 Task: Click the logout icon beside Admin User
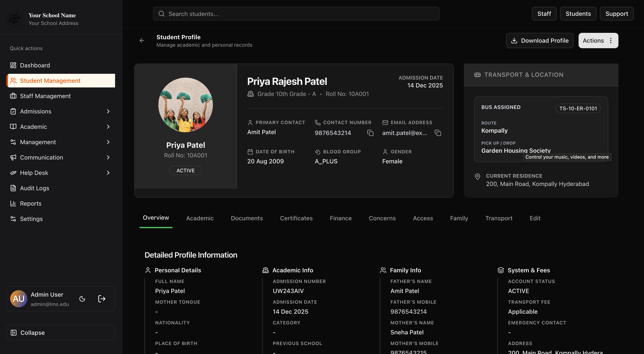tap(102, 299)
